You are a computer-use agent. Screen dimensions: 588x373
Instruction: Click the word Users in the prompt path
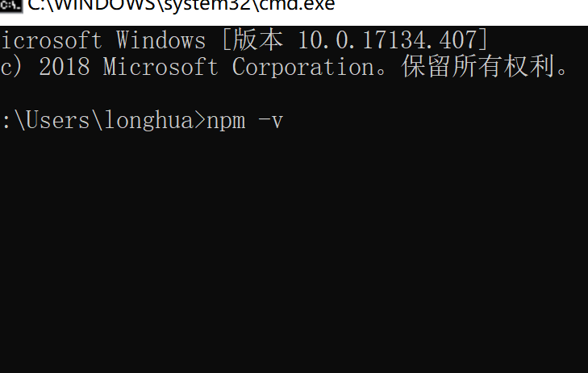coord(57,120)
